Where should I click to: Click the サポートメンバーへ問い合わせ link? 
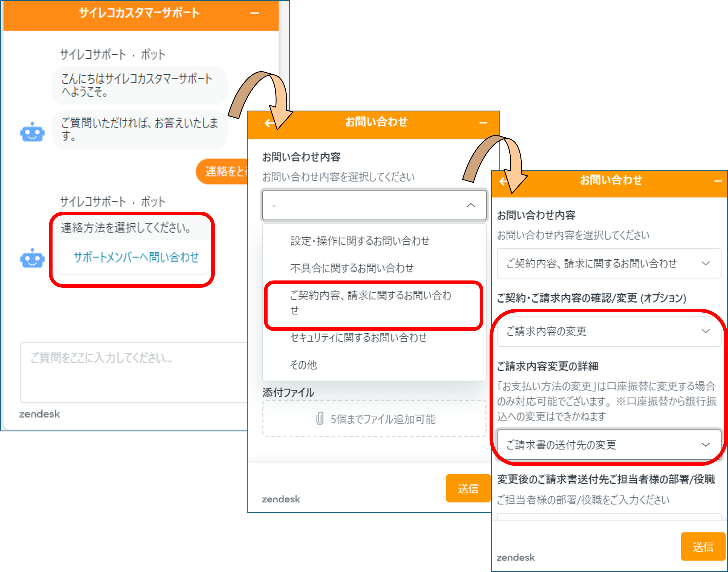point(136,257)
